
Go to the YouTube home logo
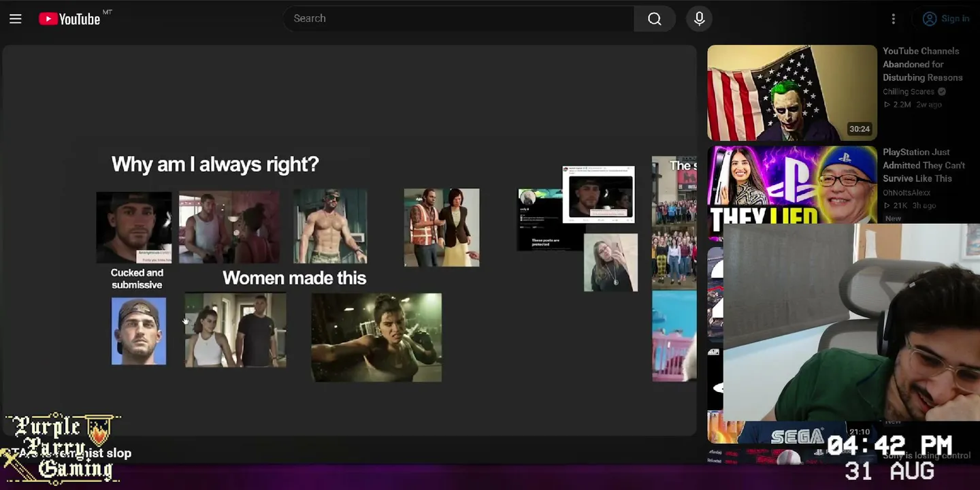(69, 19)
